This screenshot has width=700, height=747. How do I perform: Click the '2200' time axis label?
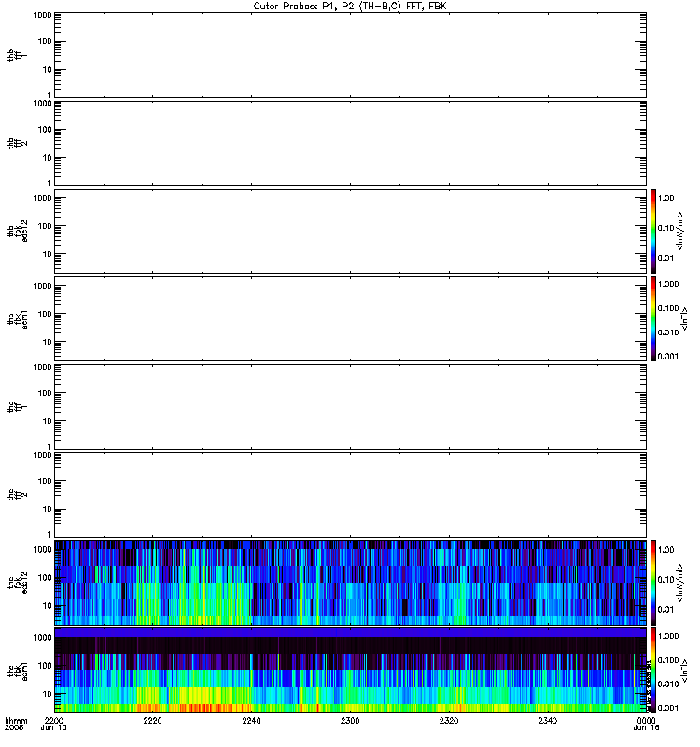click(x=54, y=720)
